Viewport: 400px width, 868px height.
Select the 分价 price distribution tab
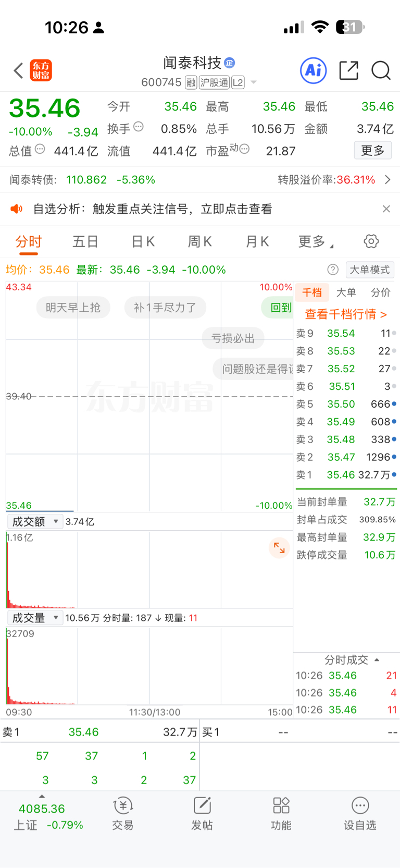(381, 292)
